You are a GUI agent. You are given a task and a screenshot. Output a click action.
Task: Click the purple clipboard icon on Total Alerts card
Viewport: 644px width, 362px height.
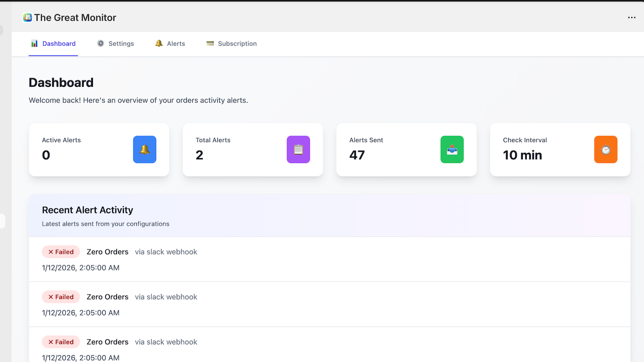tap(298, 149)
